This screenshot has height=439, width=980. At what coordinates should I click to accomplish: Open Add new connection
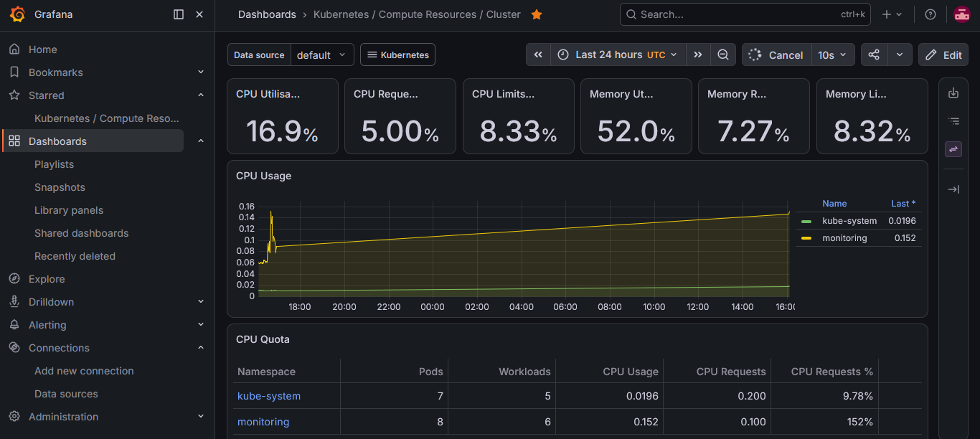click(x=84, y=371)
